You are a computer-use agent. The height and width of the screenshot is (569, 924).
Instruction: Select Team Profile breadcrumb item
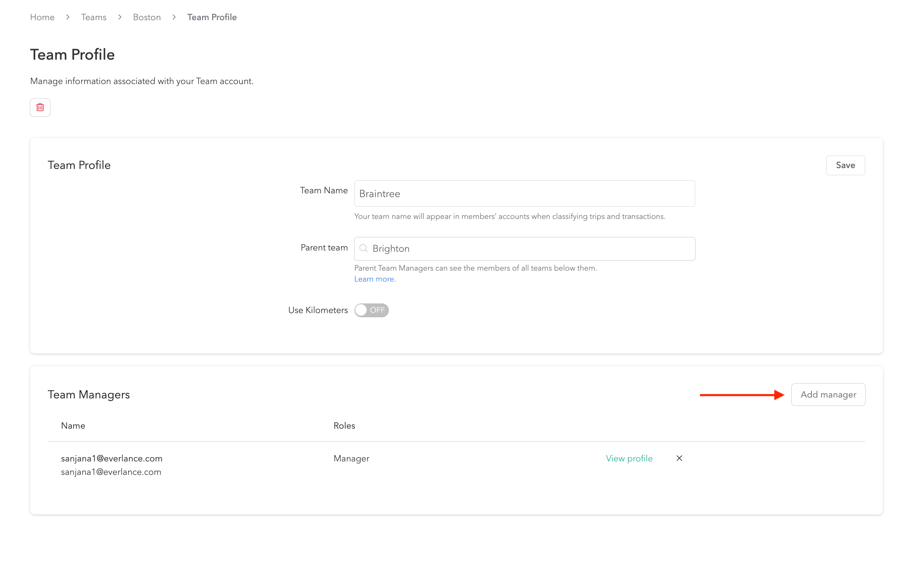212,17
